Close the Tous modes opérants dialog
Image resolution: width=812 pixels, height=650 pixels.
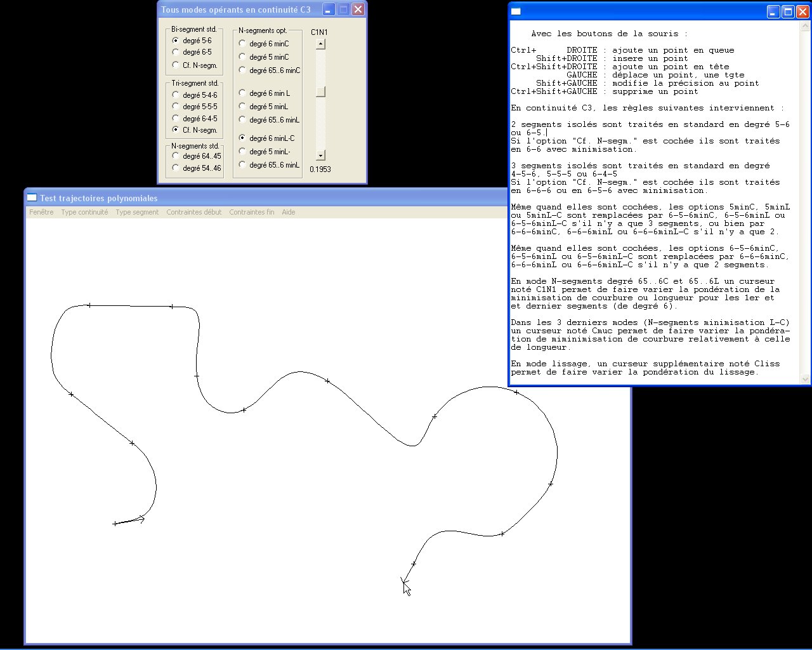358,10
